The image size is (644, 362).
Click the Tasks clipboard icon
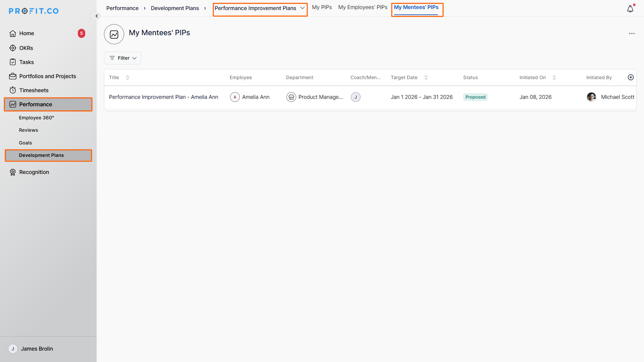tap(13, 62)
